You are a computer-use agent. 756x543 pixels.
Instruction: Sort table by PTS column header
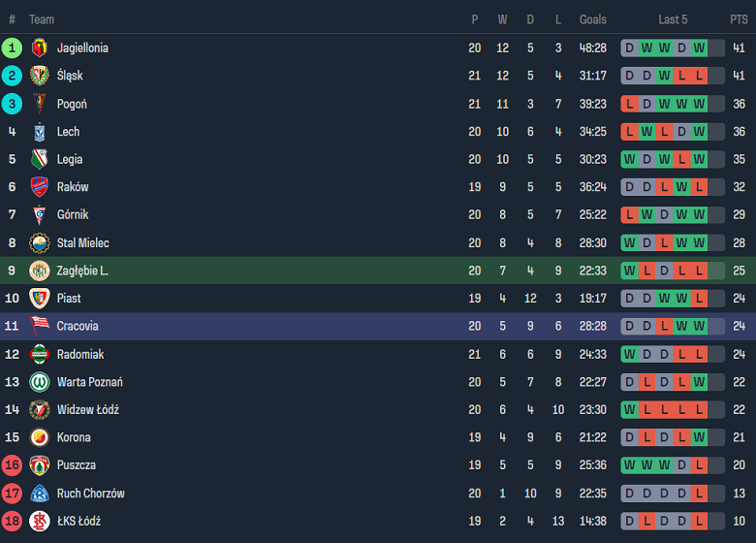[739, 19]
